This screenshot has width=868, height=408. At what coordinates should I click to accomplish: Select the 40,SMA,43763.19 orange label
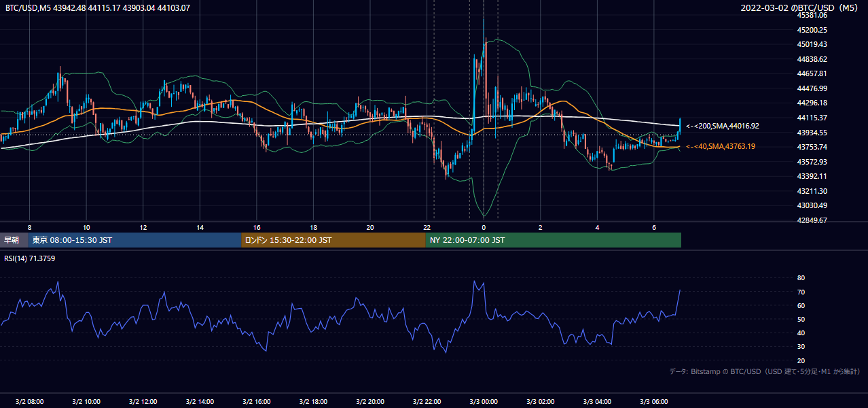(721, 146)
